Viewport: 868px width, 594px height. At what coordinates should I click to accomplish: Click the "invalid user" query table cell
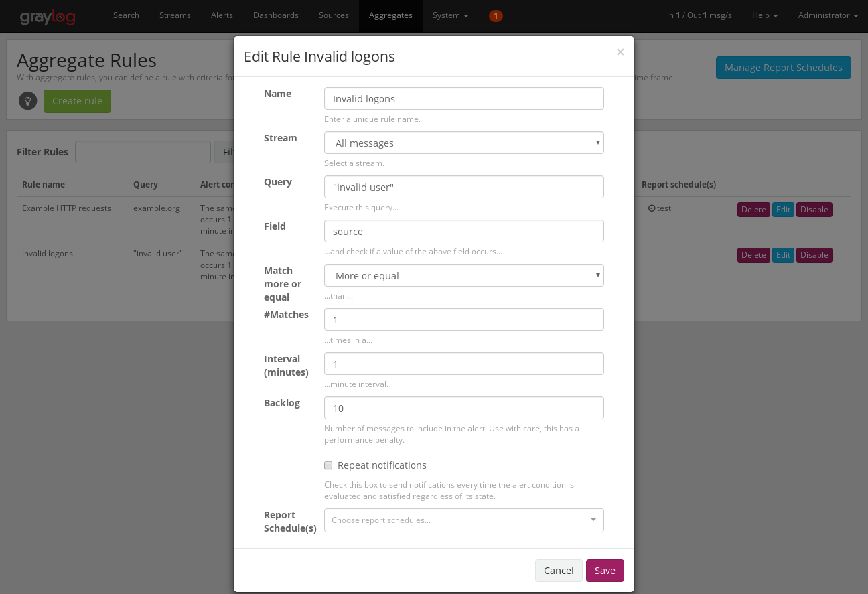pyautogui.click(x=158, y=254)
